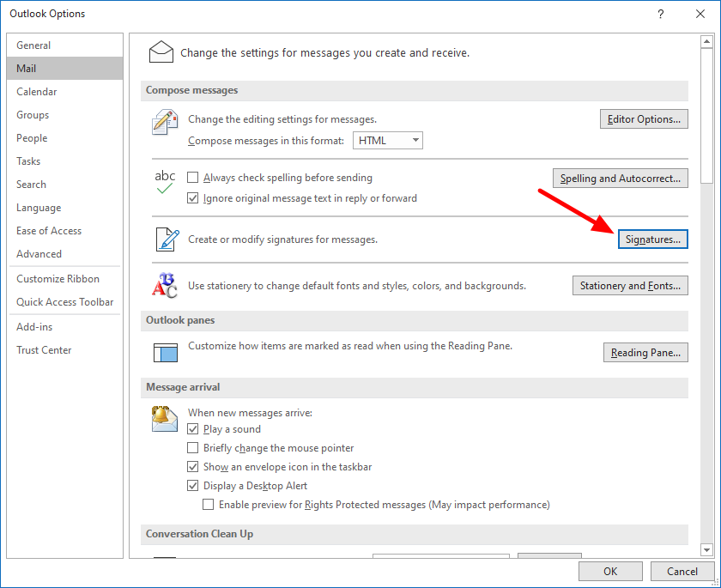
Task: Click the Signatures button
Action: (653, 239)
